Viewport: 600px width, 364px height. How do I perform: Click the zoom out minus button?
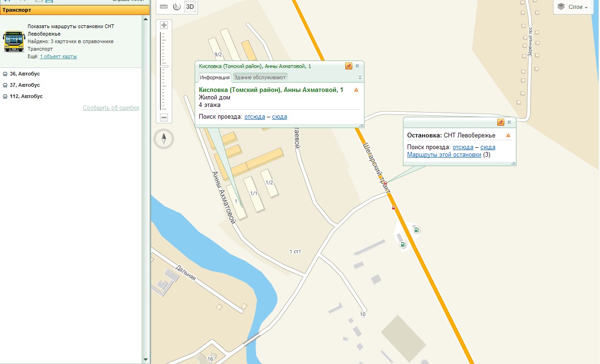click(164, 117)
